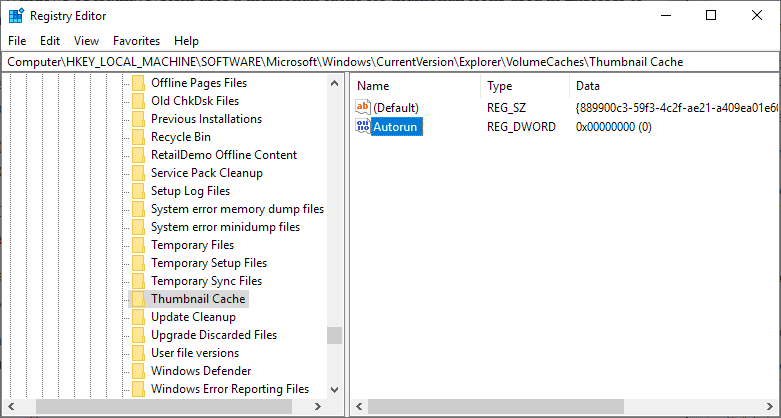
Task: Click the REG_DWORD type cell
Action: click(x=521, y=127)
